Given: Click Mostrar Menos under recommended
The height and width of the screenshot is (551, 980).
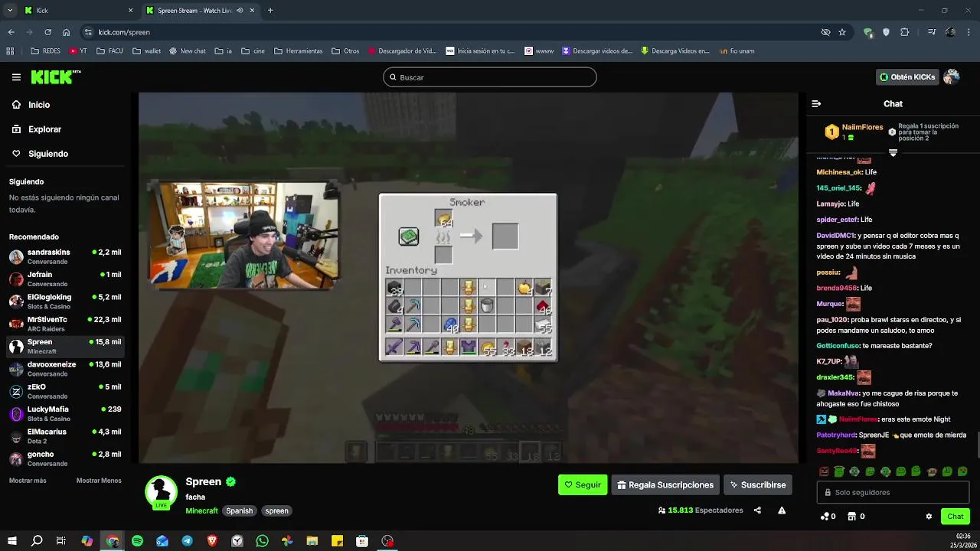Looking at the screenshot, I should coord(99,481).
